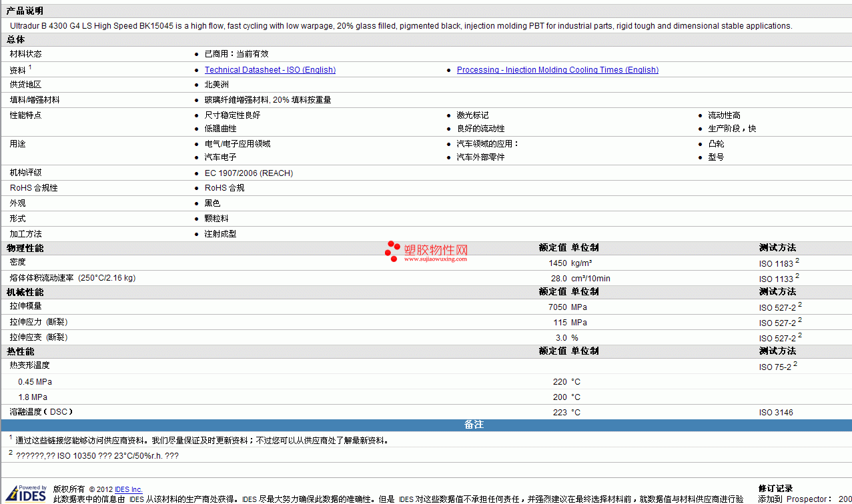Select the 已商用：当前有效 value
852x504 pixels.
[x=237, y=54]
